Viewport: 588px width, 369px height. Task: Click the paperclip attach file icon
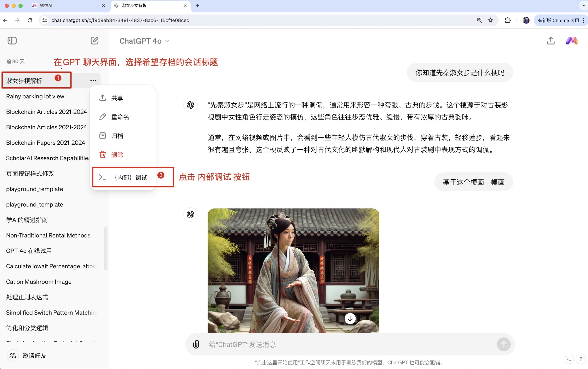point(196,344)
